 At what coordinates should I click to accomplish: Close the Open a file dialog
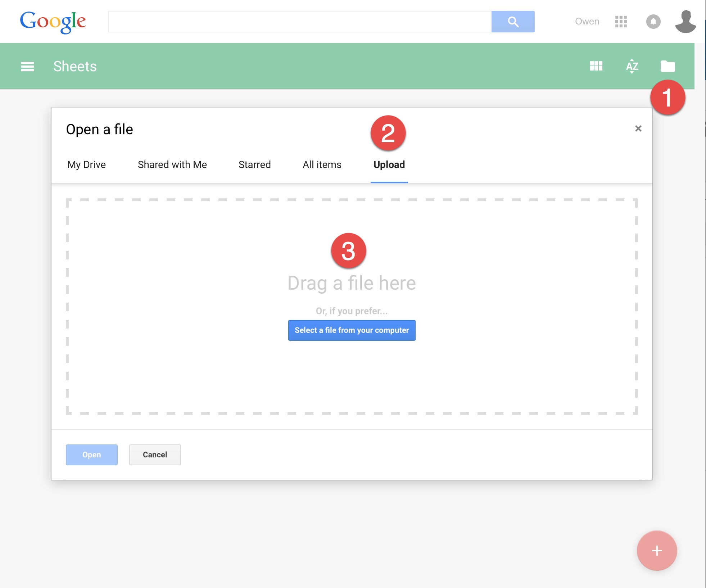coord(638,128)
